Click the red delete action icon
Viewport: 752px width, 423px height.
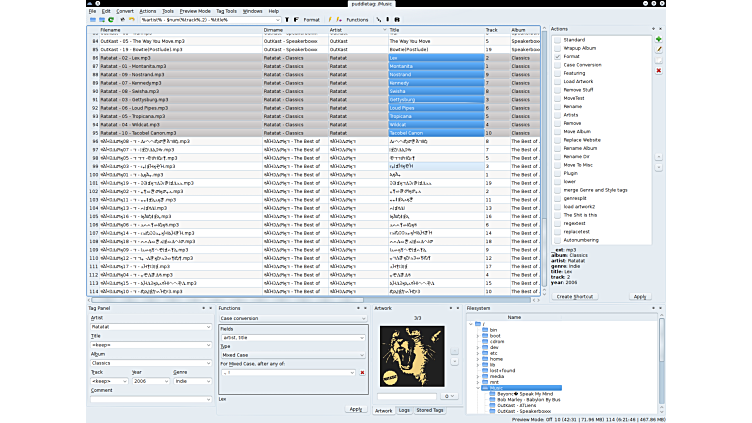tap(659, 70)
